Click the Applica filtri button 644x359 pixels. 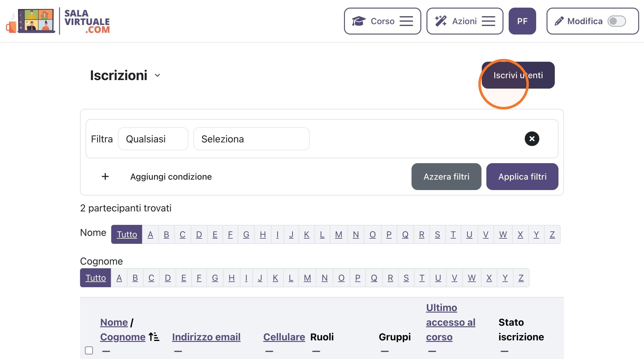522,177
